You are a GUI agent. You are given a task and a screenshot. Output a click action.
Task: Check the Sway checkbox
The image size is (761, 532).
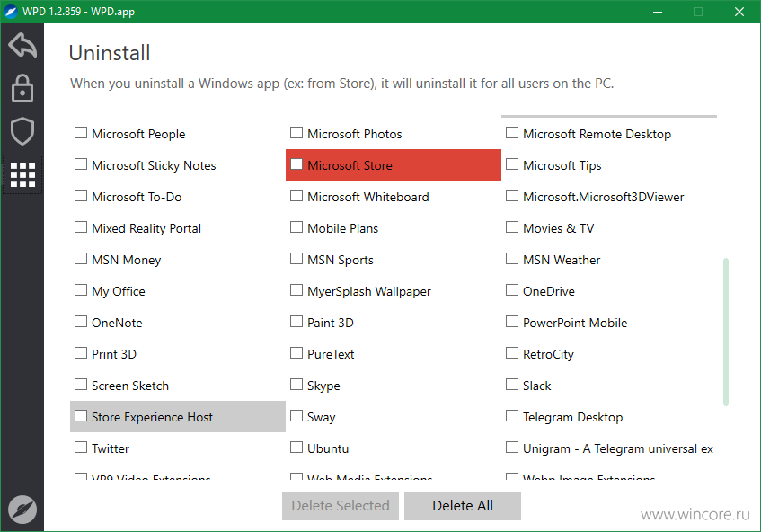point(296,416)
